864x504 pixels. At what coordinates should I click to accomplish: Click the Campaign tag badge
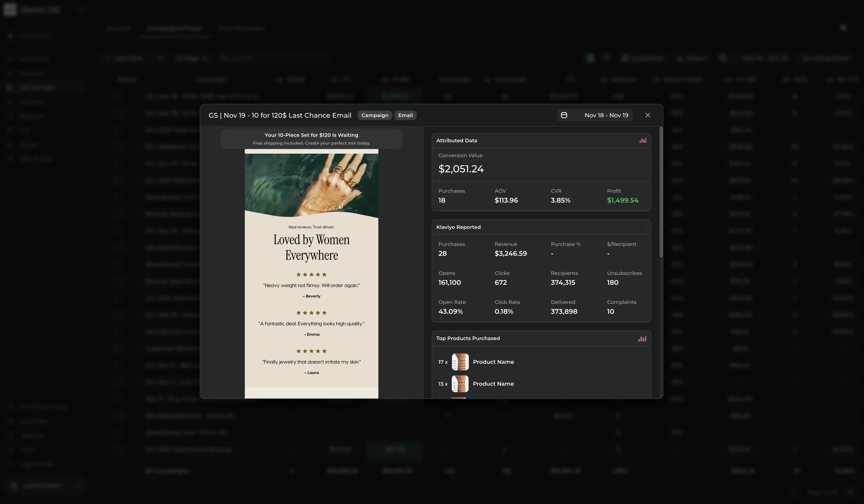pos(374,115)
